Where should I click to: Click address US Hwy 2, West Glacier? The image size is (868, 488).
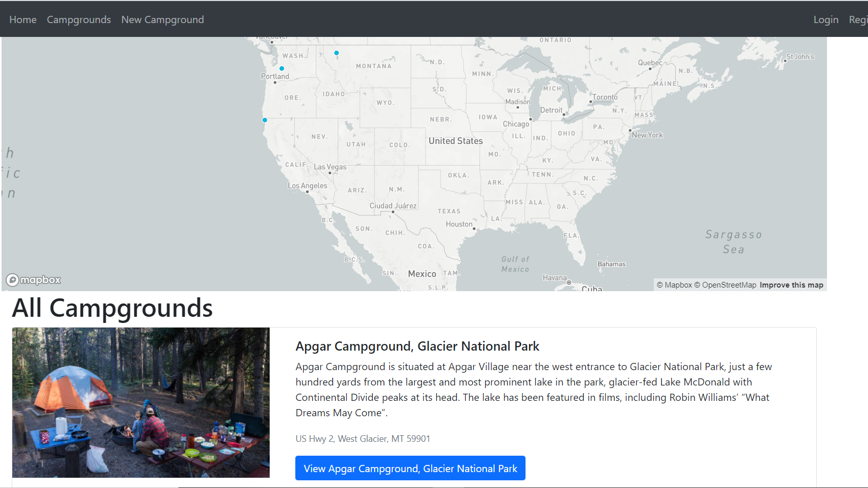tap(363, 439)
